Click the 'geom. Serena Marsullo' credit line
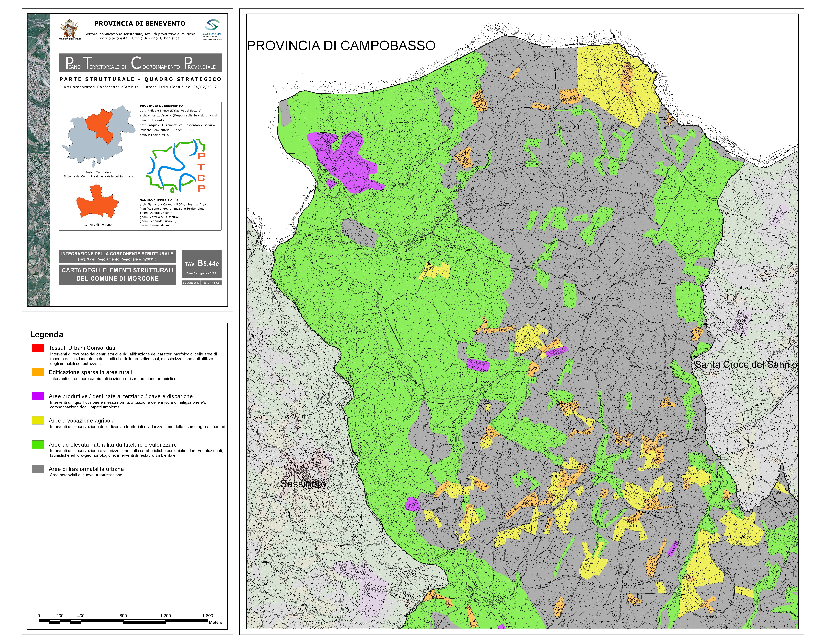The width and height of the screenshot is (834, 644). (156, 225)
